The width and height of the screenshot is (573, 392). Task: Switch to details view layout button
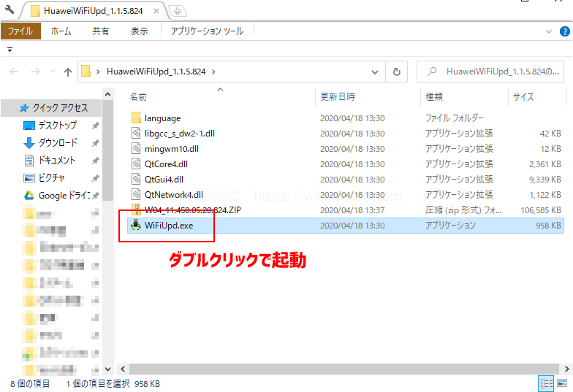pos(547,384)
